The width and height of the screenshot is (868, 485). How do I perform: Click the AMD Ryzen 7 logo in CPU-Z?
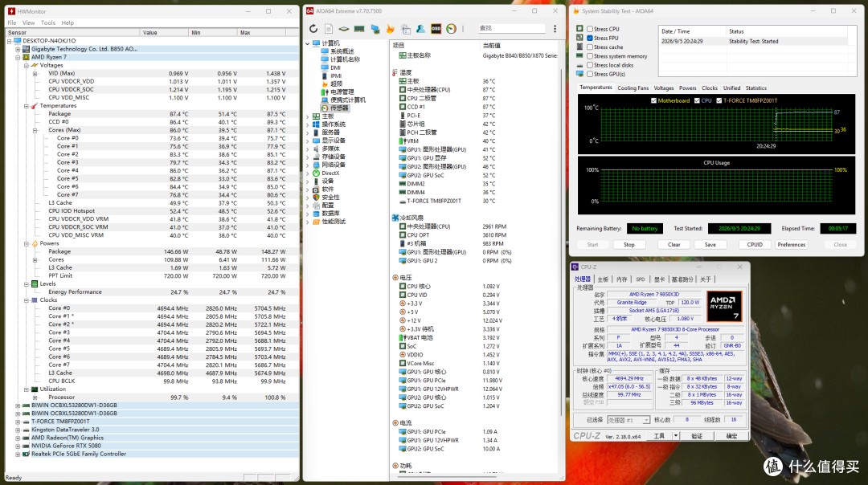click(x=724, y=306)
